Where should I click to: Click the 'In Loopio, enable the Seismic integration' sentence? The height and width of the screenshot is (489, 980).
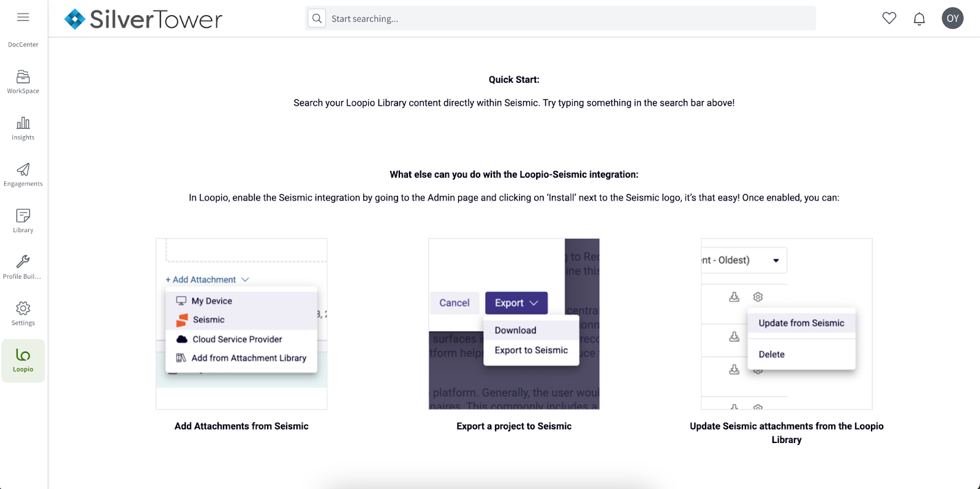click(514, 198)
